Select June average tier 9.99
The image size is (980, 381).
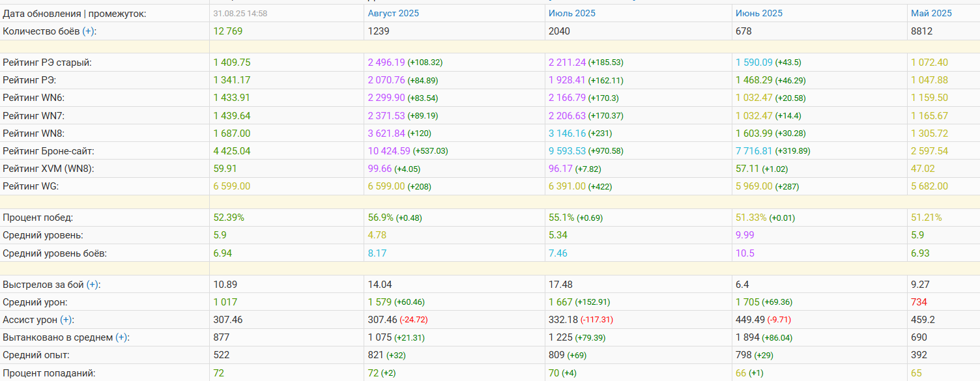point(745,235)
